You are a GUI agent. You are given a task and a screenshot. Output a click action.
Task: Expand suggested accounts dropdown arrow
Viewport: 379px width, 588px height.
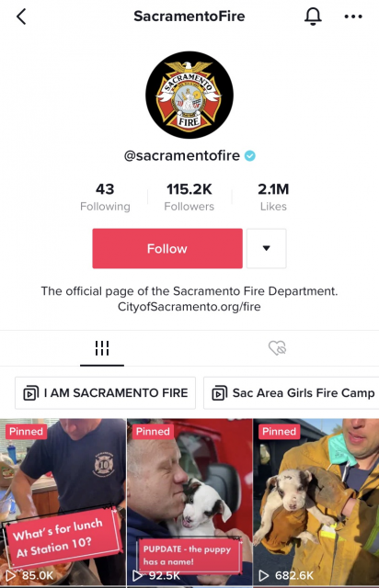tap(267, 248)
